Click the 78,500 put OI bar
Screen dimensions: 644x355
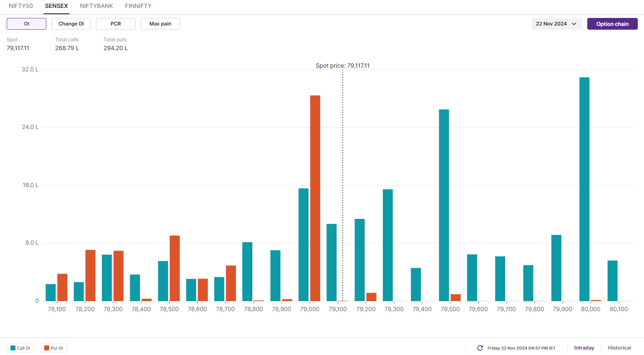tap(175, 268)
